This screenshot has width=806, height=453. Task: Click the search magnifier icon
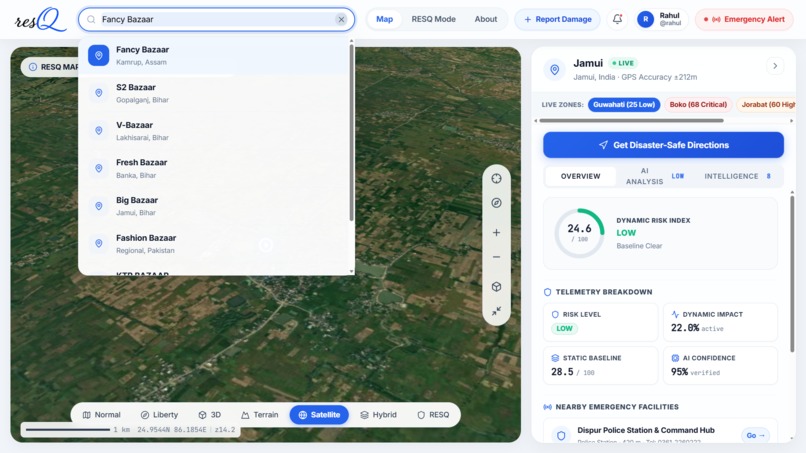(91, 20)
